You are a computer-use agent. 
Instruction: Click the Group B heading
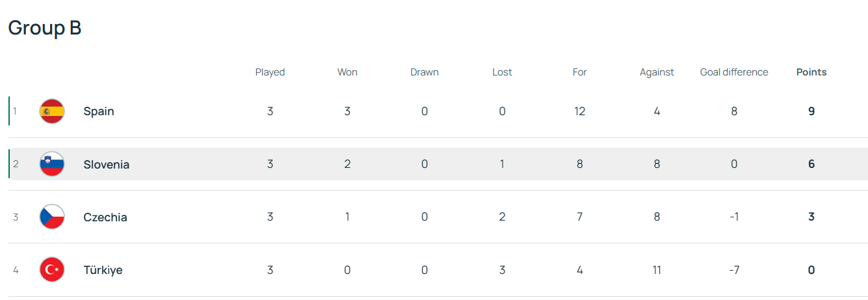[x=45, y=28]
